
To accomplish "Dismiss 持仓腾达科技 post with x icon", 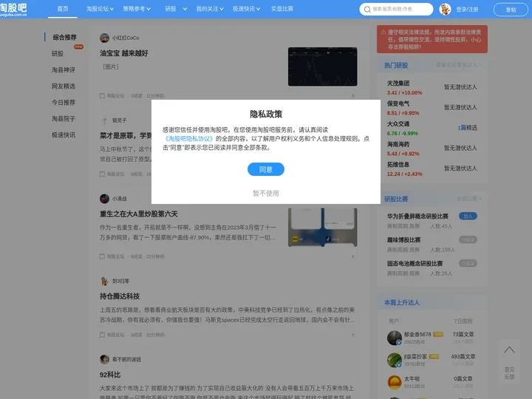I will click(x=353, y=335).
